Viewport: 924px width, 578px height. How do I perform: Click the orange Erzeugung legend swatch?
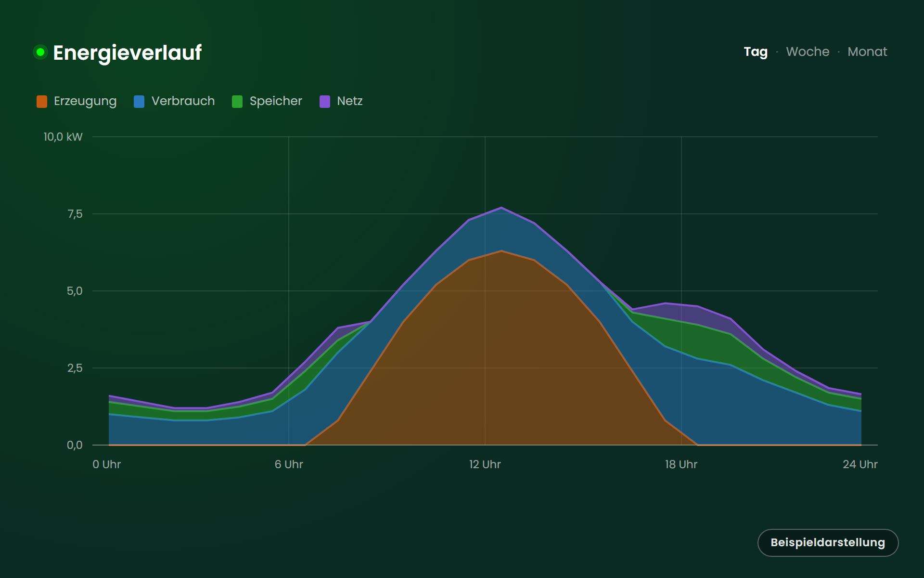point(42,101)
